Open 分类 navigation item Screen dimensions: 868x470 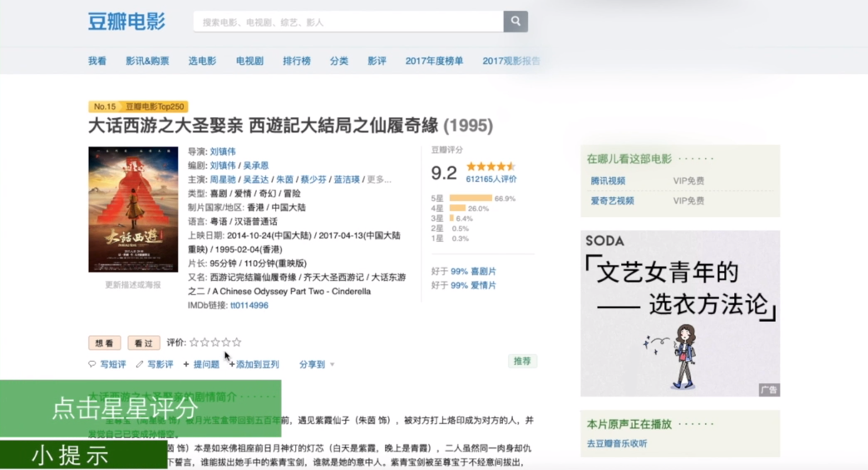(x=339, y=61)
